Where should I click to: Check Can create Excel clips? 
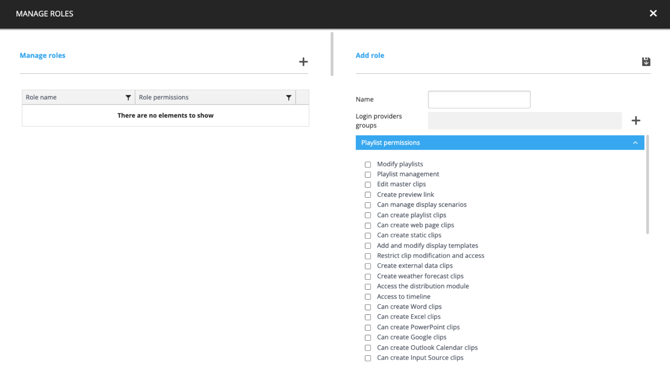(x=367, y=317)
